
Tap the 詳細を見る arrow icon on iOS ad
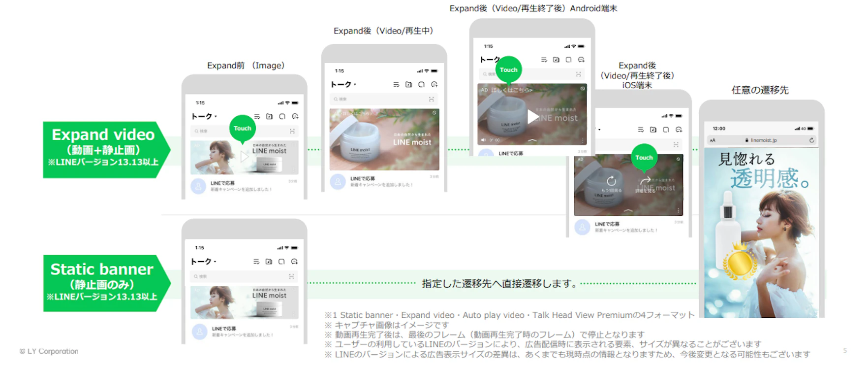tap(645, 181)
